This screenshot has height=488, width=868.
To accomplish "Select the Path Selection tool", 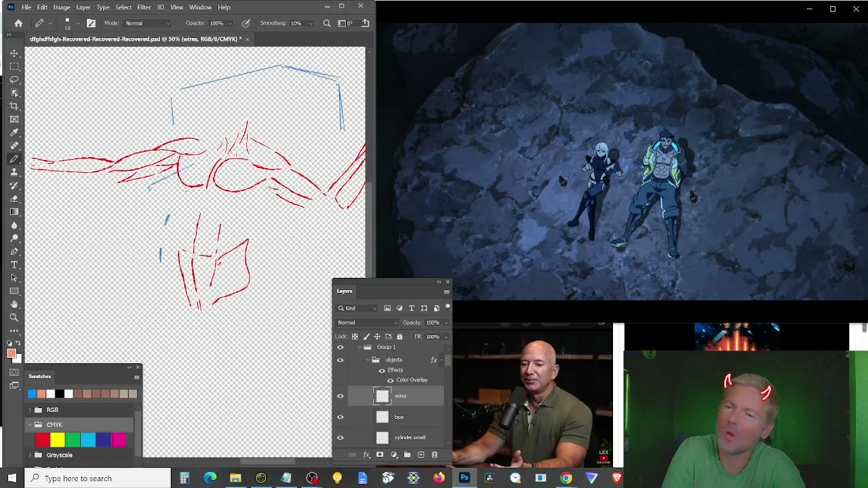I will tap(14, 278).
